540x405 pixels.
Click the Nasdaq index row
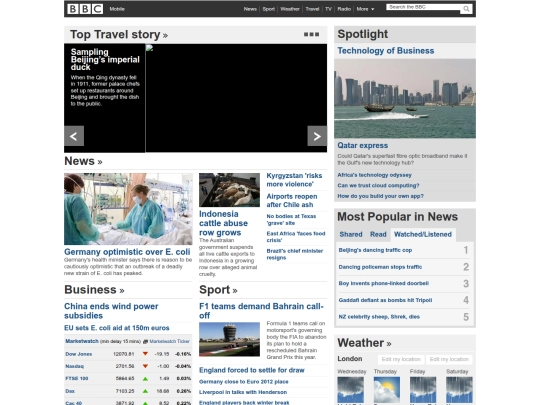tap(128, 366)
